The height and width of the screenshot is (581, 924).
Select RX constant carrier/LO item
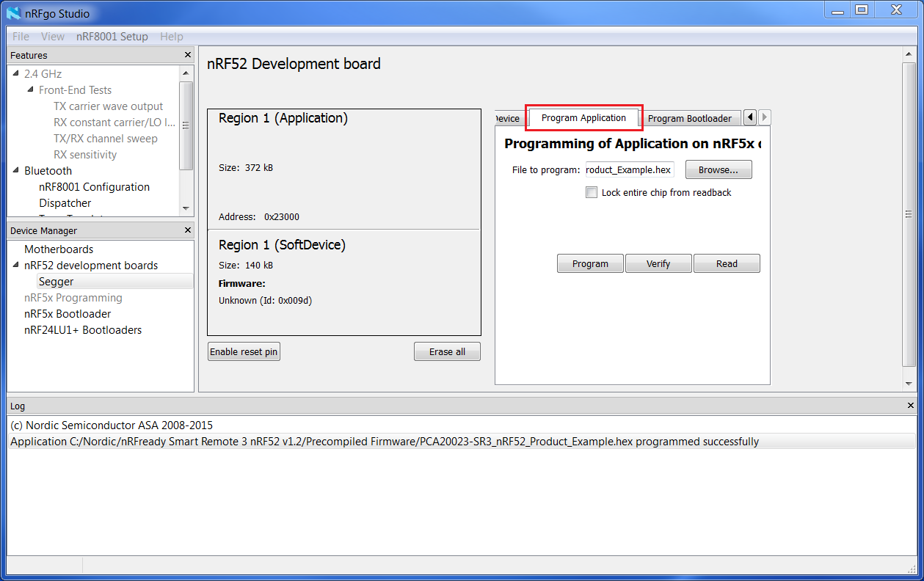(114, 123)
